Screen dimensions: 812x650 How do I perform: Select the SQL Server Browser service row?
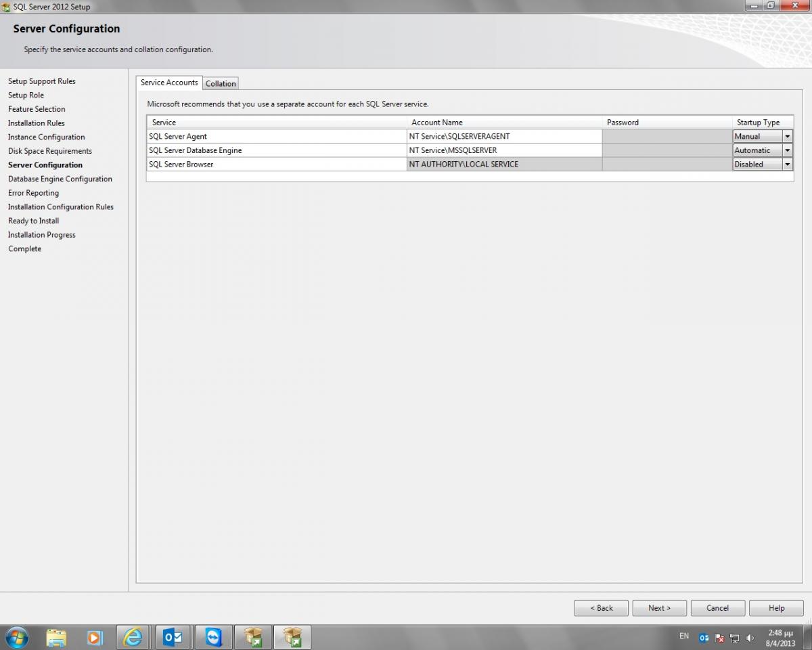(x=276, y=165)
